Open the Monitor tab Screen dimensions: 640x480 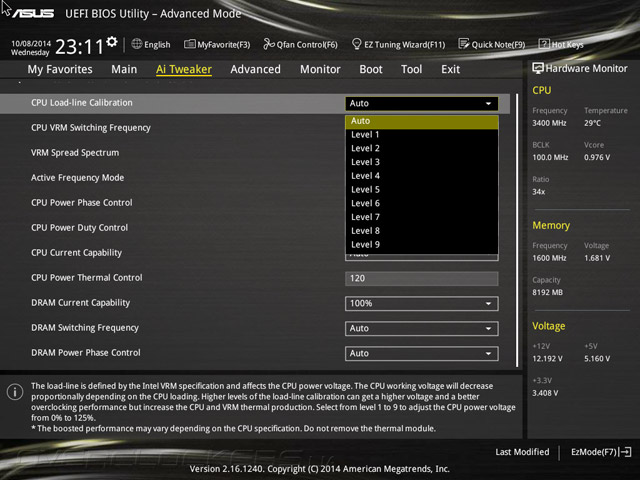point(320,69)
